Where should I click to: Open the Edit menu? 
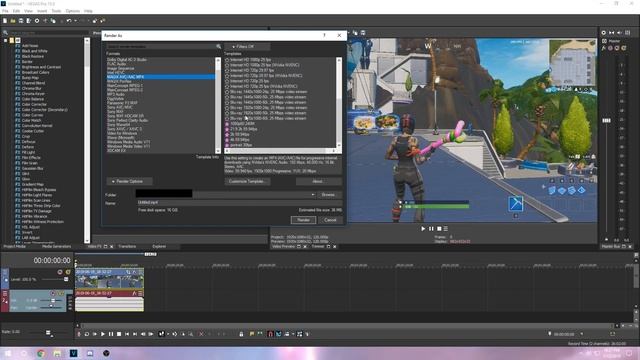point(16,11)
